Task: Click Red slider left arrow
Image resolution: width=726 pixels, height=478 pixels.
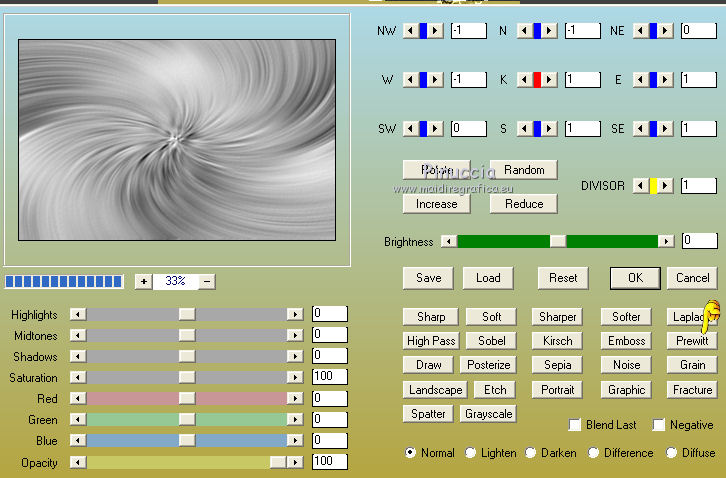Action: [78, 398]
